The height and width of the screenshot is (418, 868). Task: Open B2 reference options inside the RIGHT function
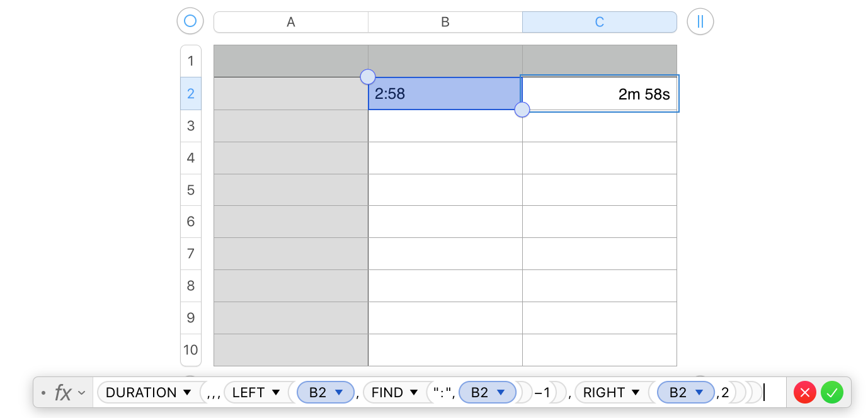pyautogui.click(x=699, y=393)
